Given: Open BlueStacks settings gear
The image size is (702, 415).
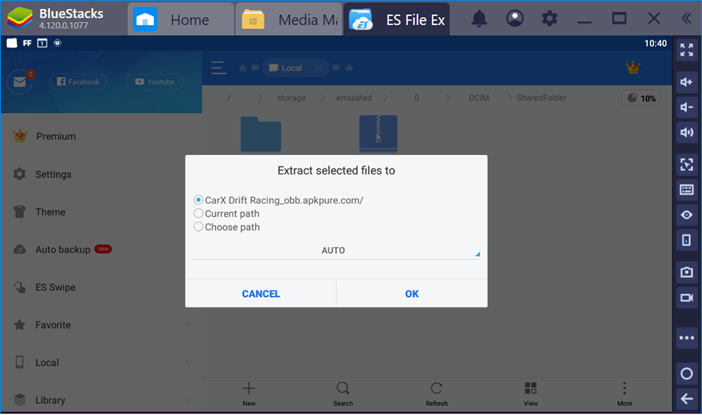Looking at the screenshot, I should point(549,18).
